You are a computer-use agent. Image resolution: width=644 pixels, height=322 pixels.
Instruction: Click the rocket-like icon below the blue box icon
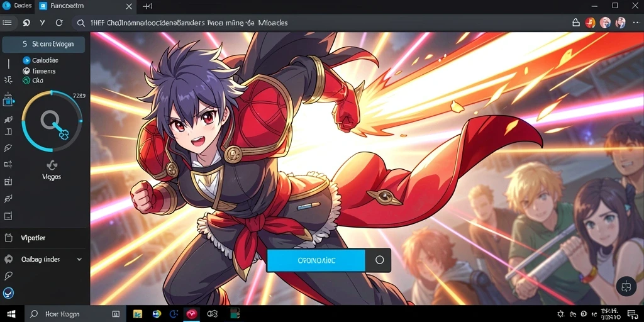click(x=8, y=119)
